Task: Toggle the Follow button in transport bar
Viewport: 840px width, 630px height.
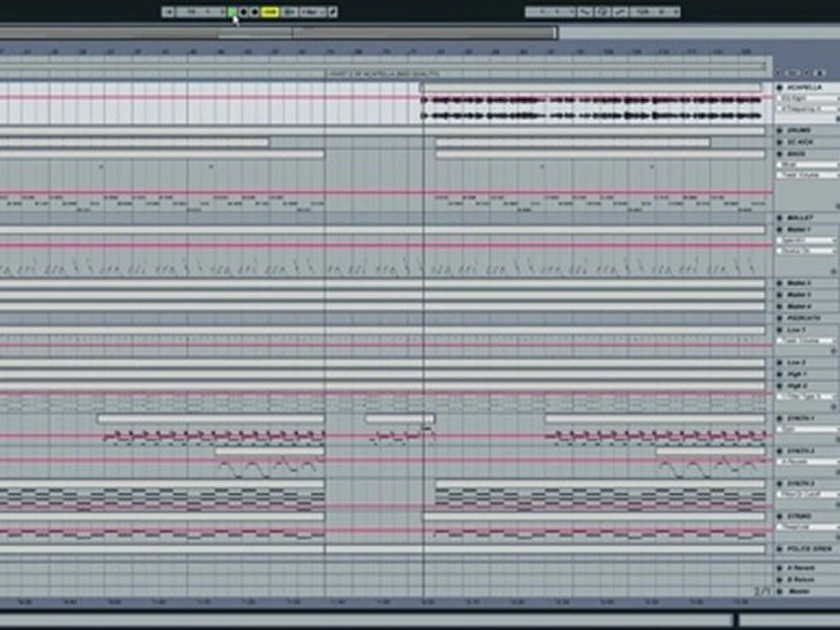Action: [168, 11]
